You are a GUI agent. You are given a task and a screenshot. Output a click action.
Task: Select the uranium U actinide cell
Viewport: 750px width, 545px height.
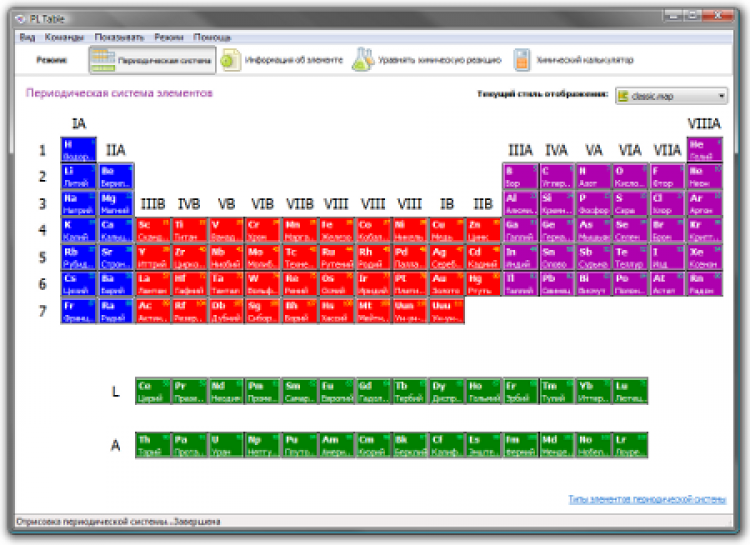226,445
